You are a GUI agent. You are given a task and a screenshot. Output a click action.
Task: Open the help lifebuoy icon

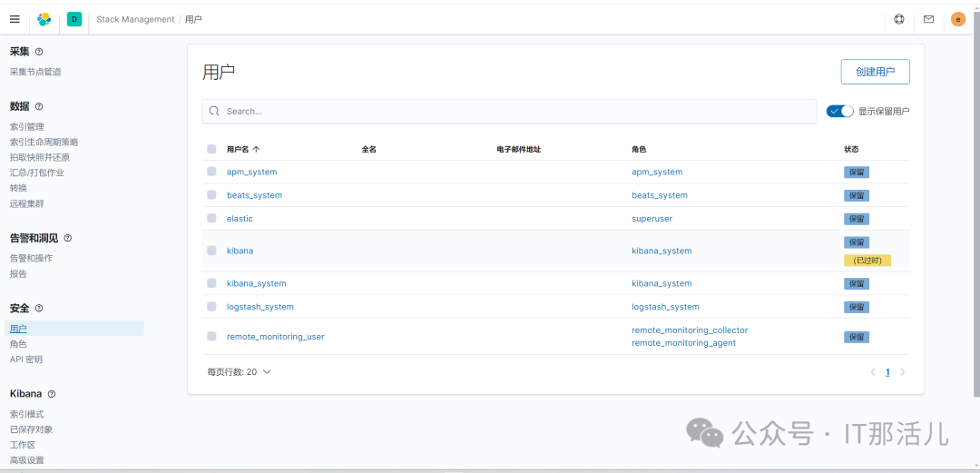(898, 19)
